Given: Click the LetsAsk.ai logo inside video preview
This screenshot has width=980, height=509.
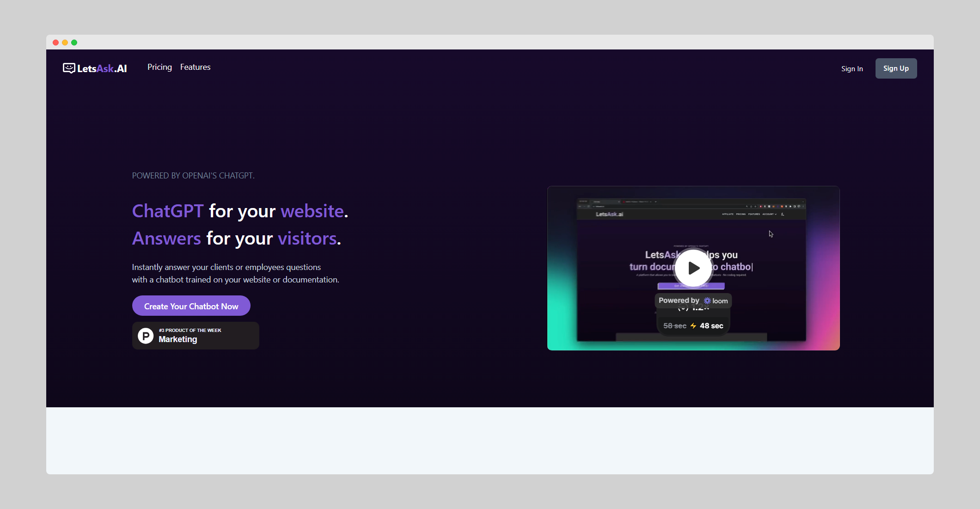Looking at the screenshot, I should tap(609, 214).
